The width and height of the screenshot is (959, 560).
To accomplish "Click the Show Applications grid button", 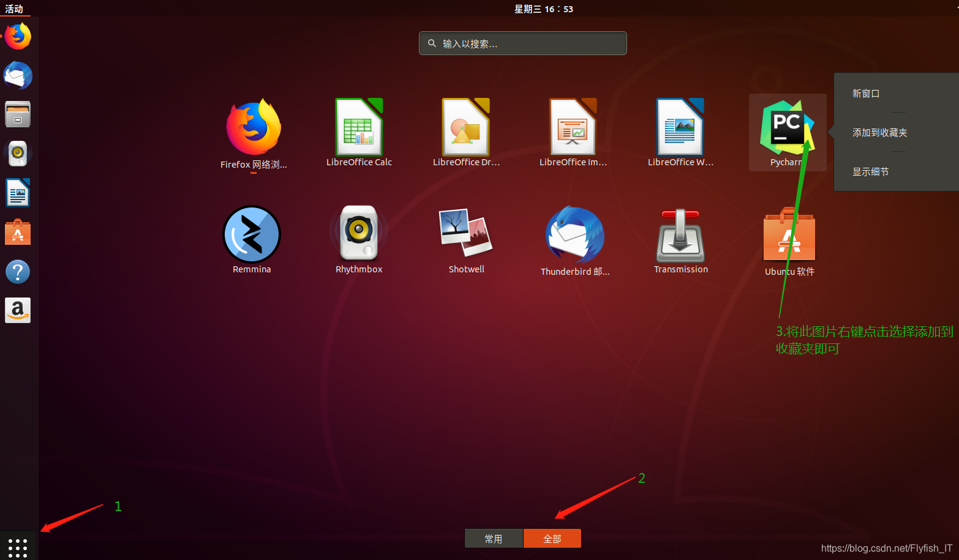I will (x=18, y=547).
